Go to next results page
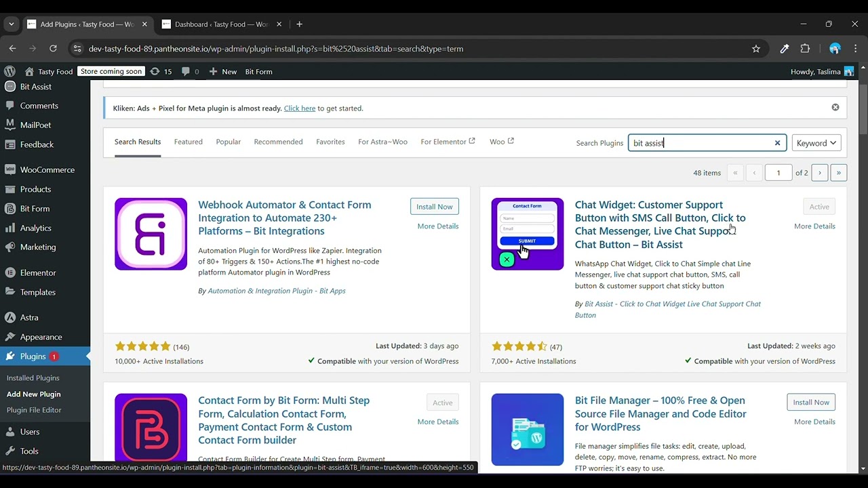 pos(819,173)
